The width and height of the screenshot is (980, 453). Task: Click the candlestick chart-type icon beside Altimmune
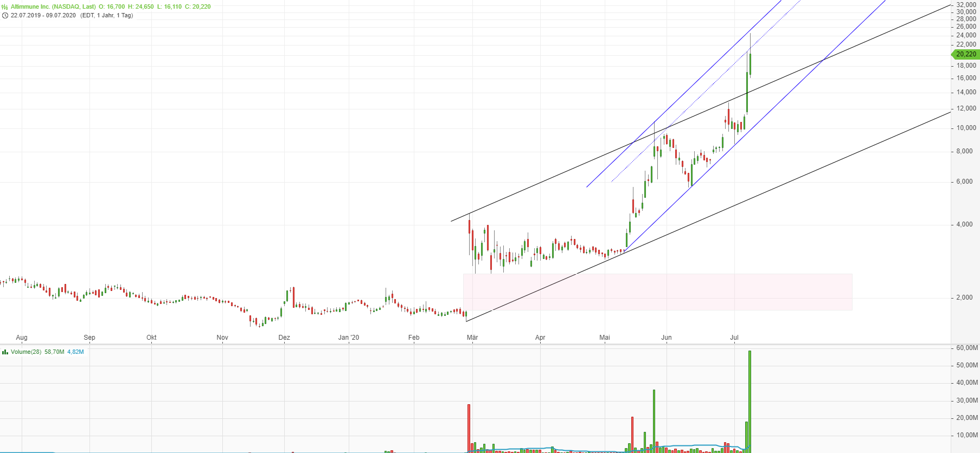click(5, 7)
